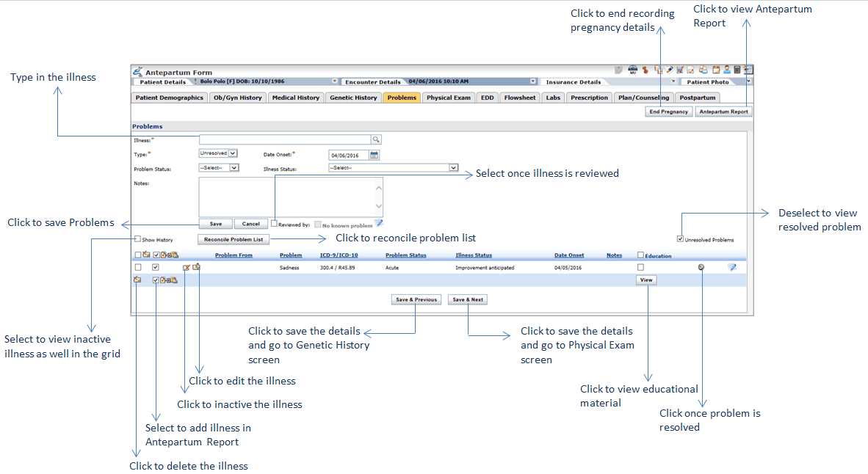Image resolution: width=868 pixels, height=474 pixels.
Task: Tick the Reviewed by checkbox
Action: click(x=274, y=224)
